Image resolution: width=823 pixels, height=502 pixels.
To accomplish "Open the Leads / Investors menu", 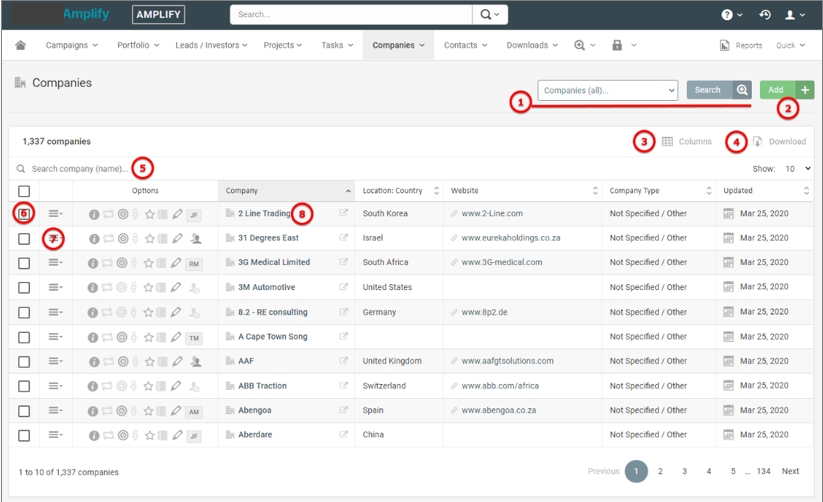I will pyautogui.click(x=212, y=45).
